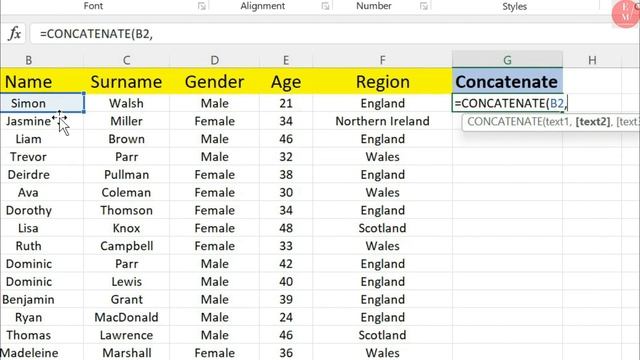Viewport: 640px width, 360px height.
Task: Select column D header
Action: tap(215, 60)
